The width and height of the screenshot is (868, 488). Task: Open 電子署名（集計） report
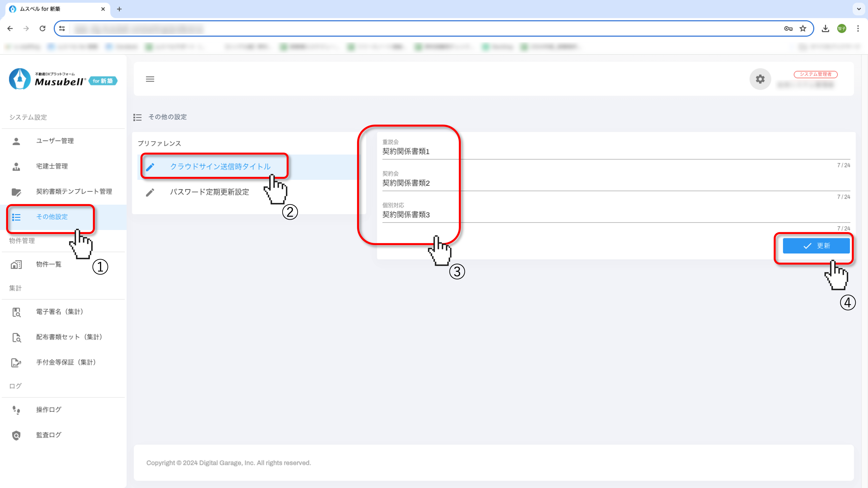click(59, 312)
